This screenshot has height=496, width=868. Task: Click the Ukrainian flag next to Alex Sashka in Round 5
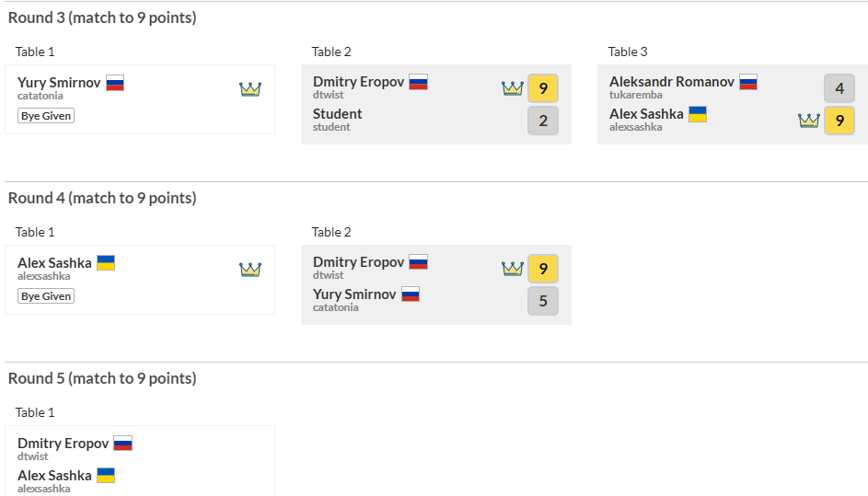[106, 475]
